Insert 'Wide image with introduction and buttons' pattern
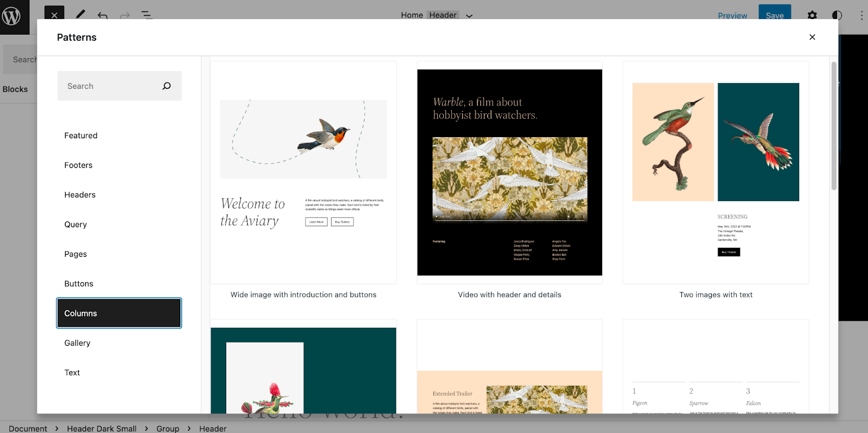The width and height of the screenshot is (868, 433). (x=303, y=172)
